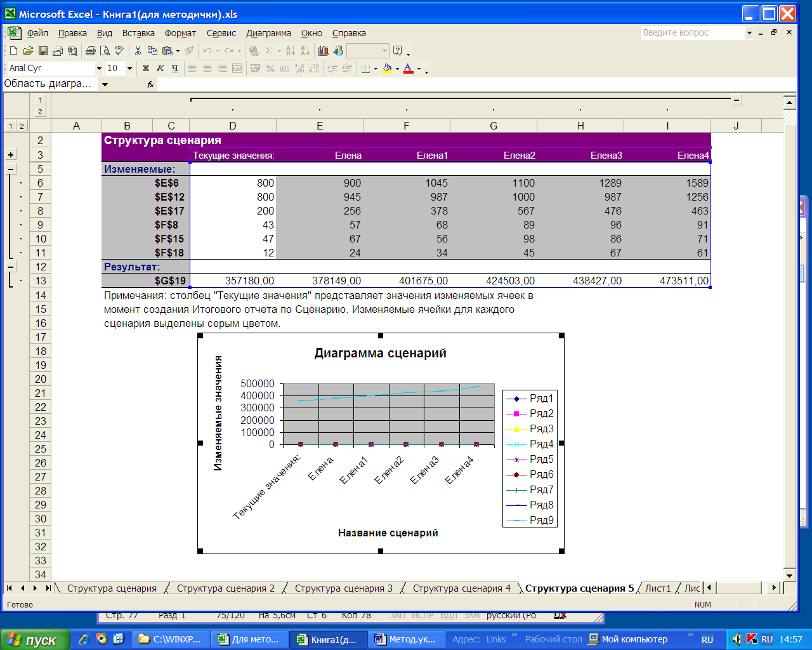The width and height of the screenshot is (812, 650).
Task: Click the Font Color red A swatch
Action: [x=408, y=69]
